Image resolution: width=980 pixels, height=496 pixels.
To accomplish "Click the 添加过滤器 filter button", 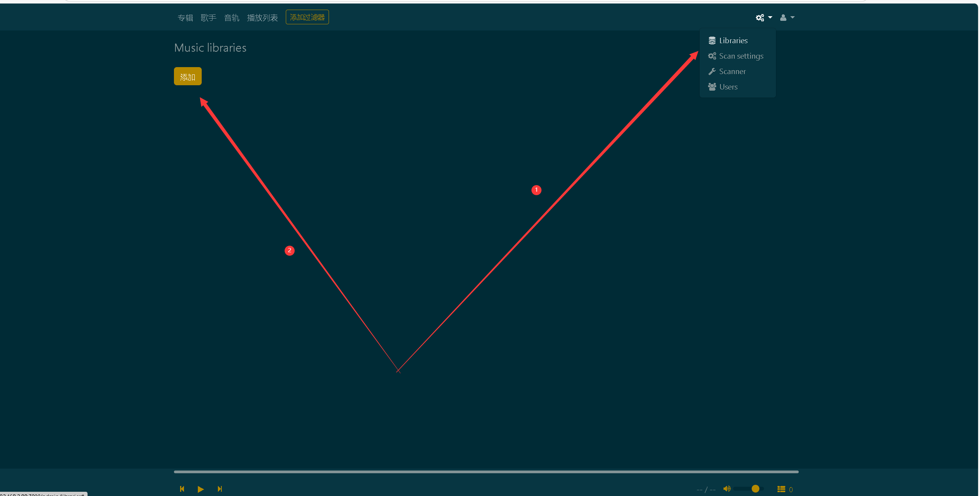I will pyautogui.click(x=307, y=17).
